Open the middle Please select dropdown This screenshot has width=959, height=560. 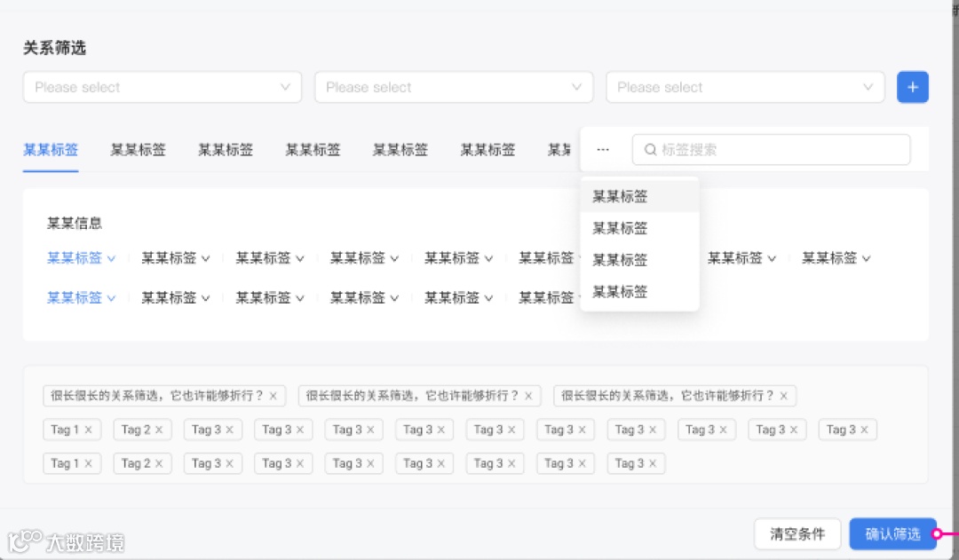[454, 88]
